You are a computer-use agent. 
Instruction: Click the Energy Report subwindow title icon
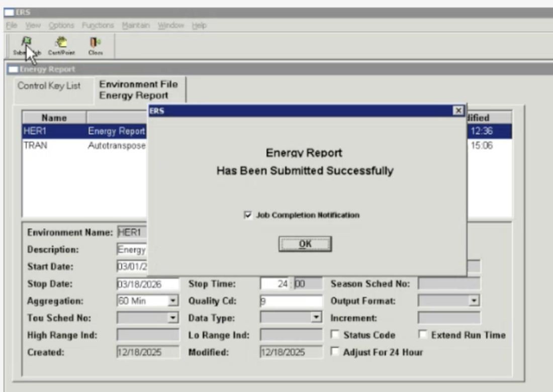13,69
